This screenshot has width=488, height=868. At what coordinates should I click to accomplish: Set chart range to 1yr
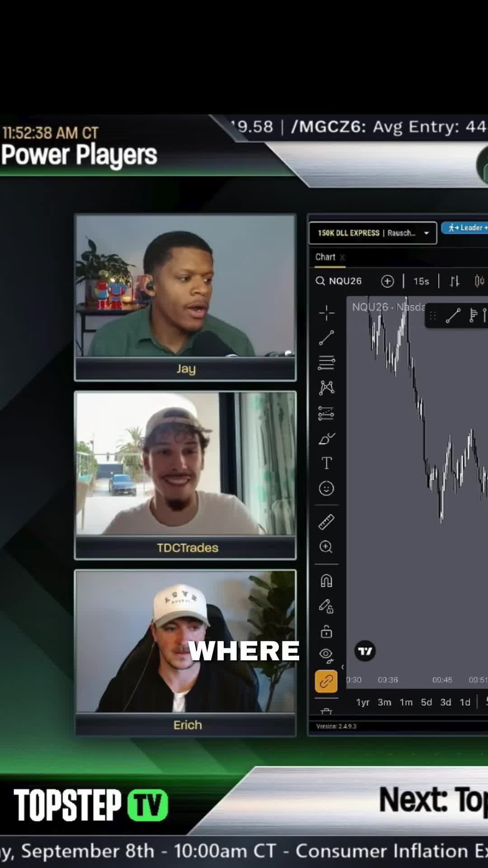tap(363, 702)
